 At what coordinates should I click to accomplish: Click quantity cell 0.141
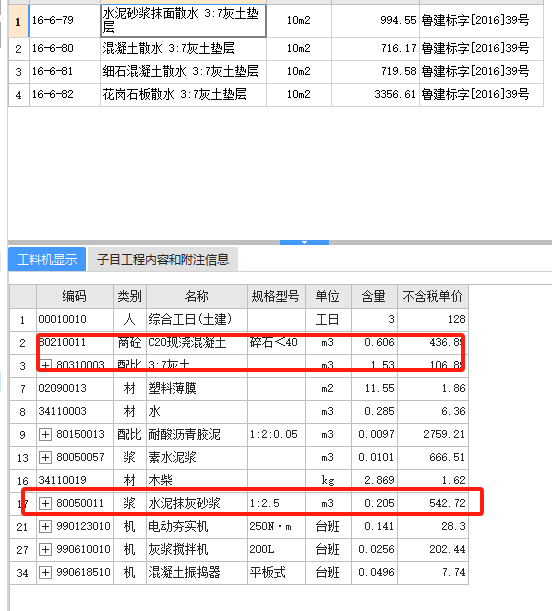(374, 527)
